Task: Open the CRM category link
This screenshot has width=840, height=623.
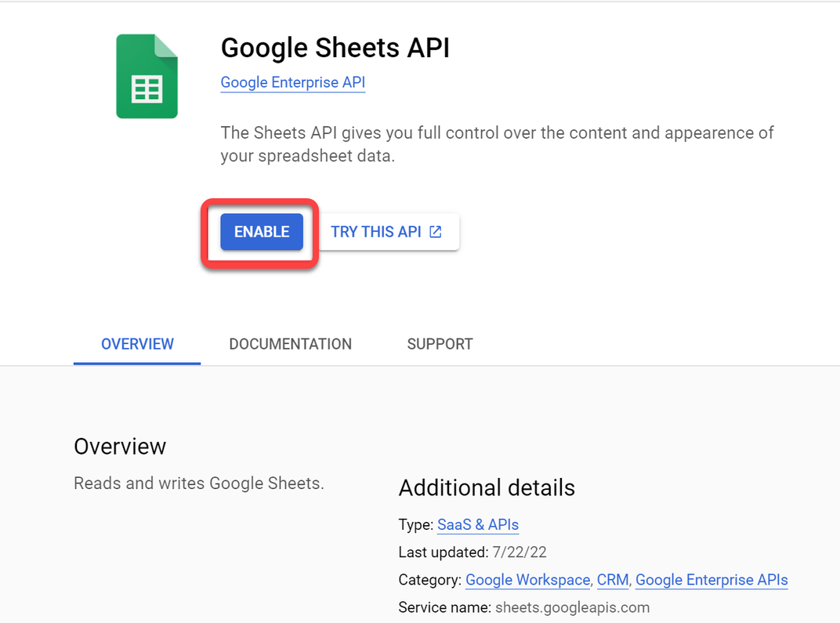Action: pos(612,580)
